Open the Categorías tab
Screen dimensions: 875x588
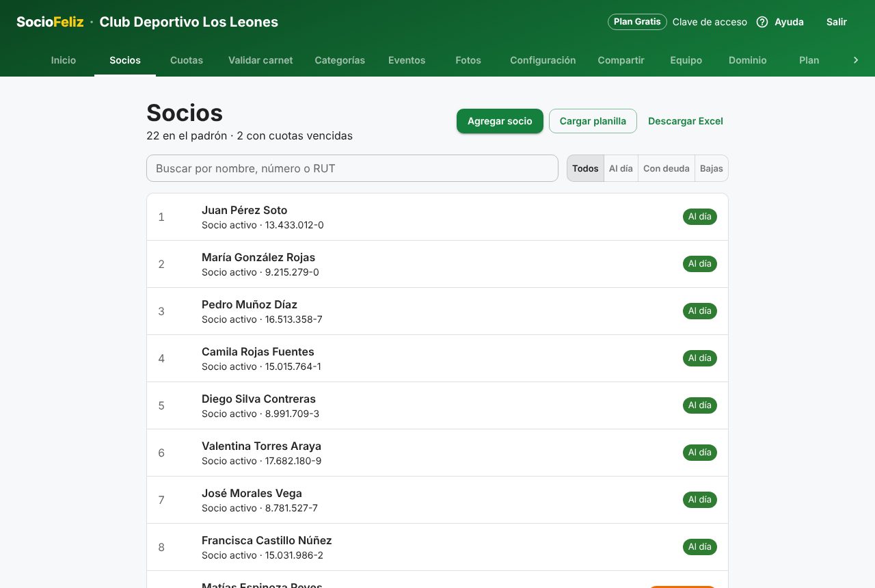click(x=340, y=60)
